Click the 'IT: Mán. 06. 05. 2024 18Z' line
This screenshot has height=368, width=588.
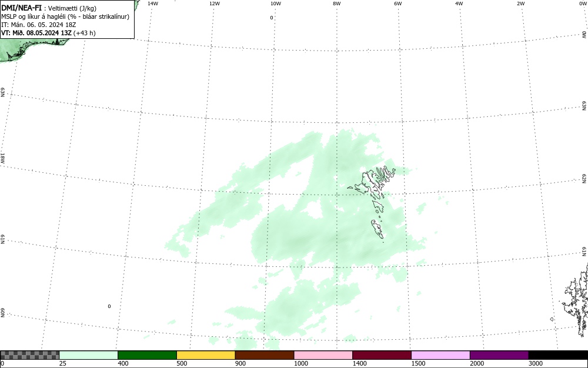[39, 25]
